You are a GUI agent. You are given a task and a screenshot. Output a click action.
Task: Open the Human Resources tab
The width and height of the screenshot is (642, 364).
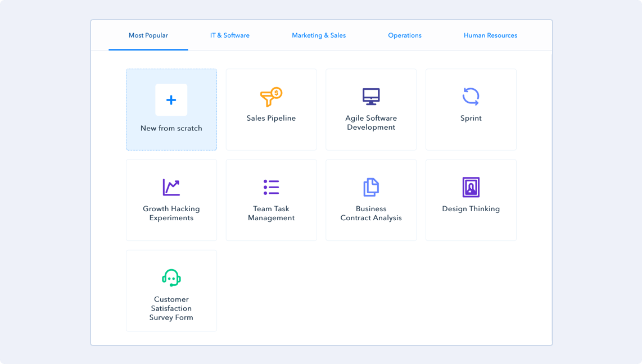coord(490,35)
